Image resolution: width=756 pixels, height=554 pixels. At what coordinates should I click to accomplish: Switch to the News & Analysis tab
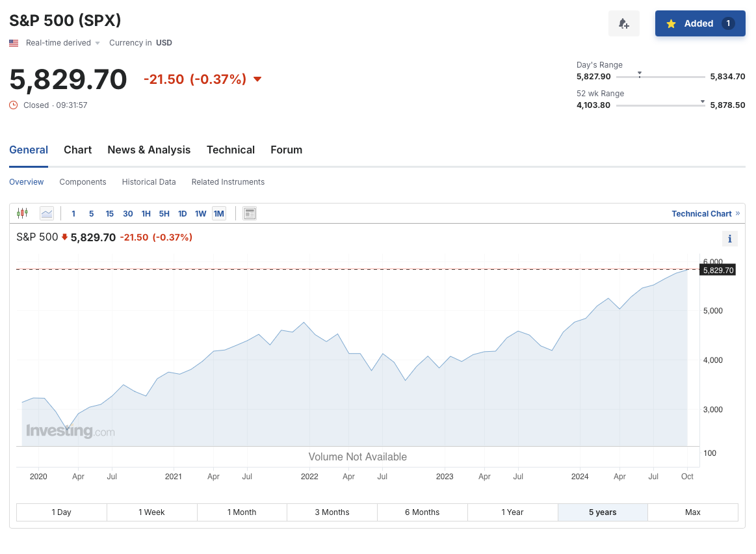149,150
